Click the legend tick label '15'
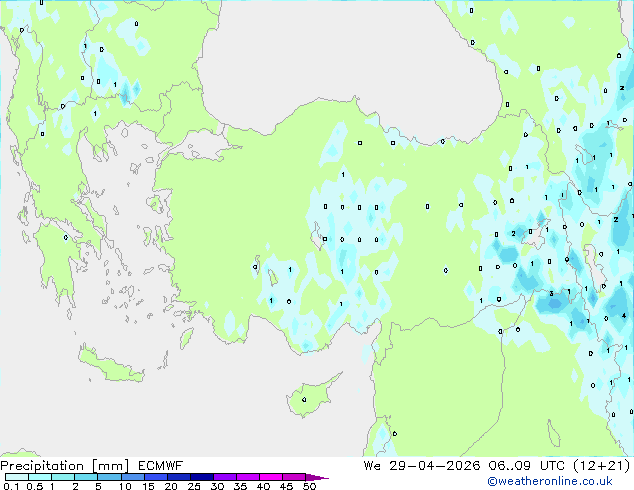The image size is (634, 490). 148,486
